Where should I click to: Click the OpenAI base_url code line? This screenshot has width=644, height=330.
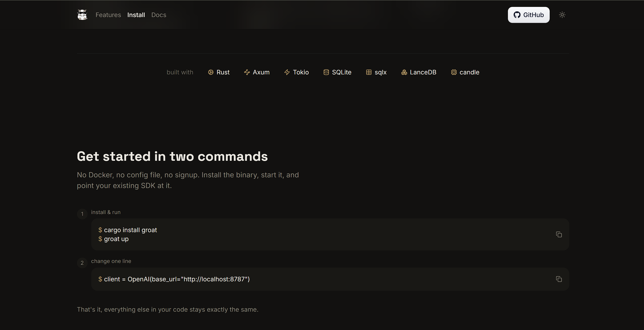tap(177, 279)
